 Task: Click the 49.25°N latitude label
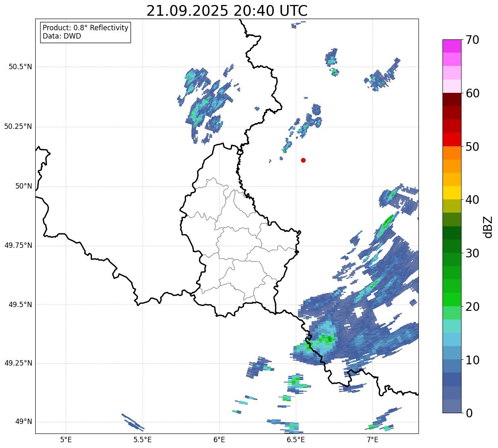point(18,363)
